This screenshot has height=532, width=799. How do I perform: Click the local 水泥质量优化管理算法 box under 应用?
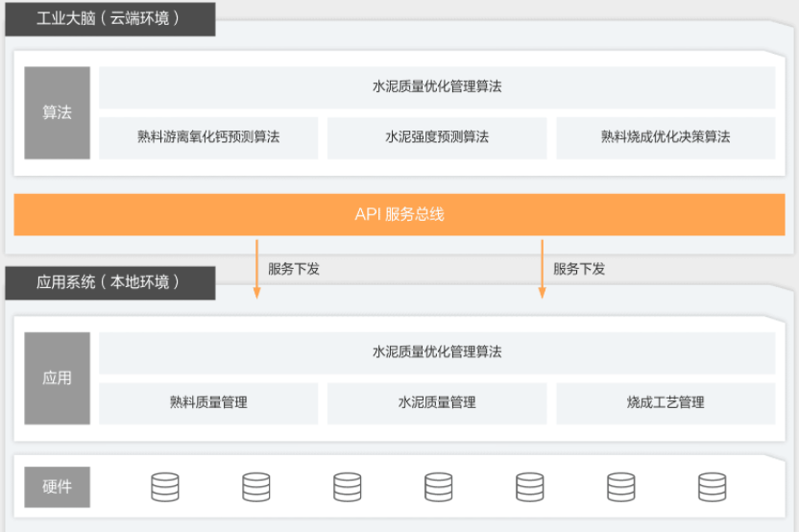pyautogui.click(x=437, y=352)
